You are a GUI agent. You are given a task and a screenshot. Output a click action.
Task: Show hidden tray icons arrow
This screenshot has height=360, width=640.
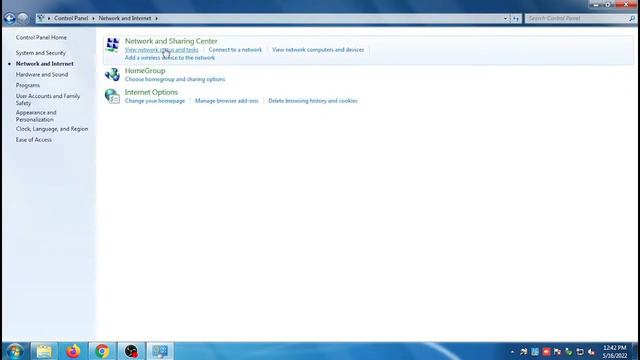tap(512, 352)
